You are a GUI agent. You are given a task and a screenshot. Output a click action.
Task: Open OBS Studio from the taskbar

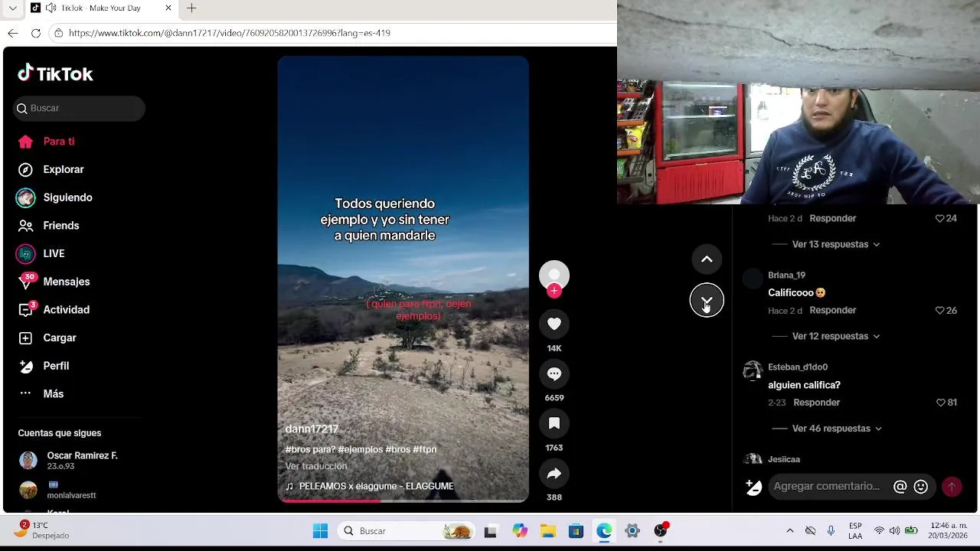(661, 531)
